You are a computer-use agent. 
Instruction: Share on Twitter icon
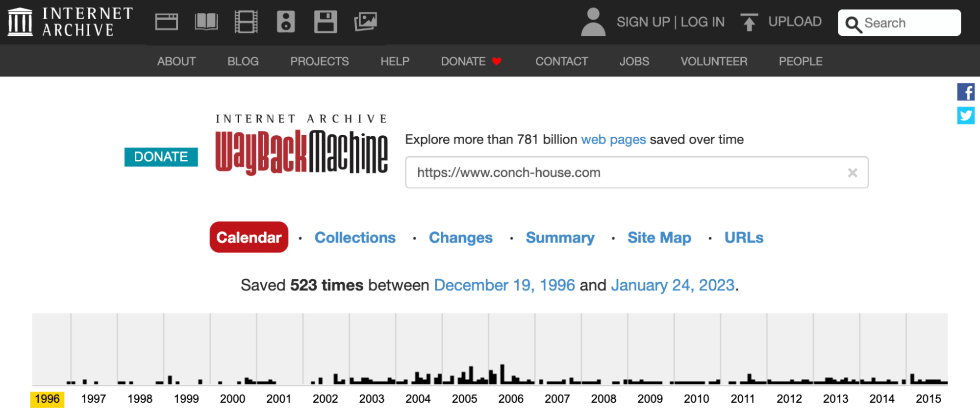coord(966,116)
